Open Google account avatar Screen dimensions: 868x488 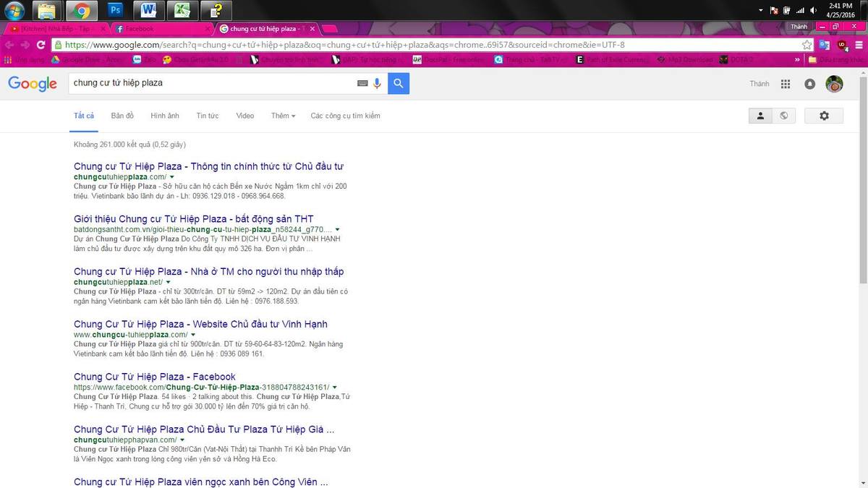834,84
